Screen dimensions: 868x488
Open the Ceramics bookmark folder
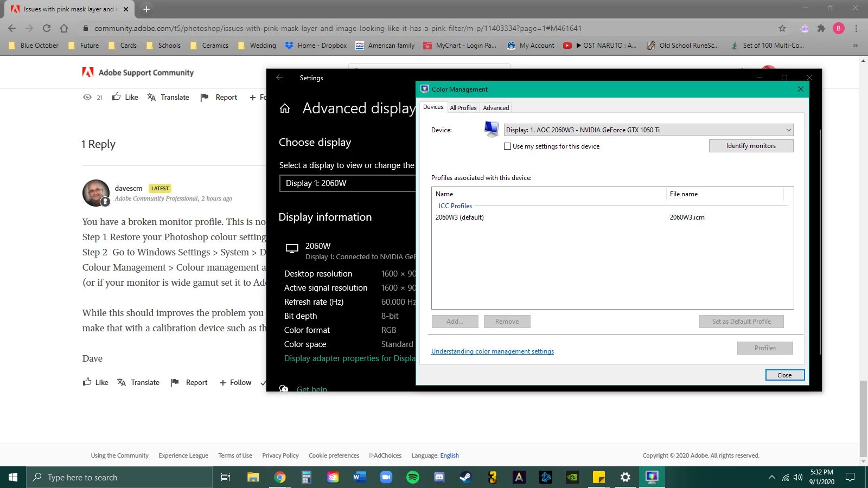209,46
